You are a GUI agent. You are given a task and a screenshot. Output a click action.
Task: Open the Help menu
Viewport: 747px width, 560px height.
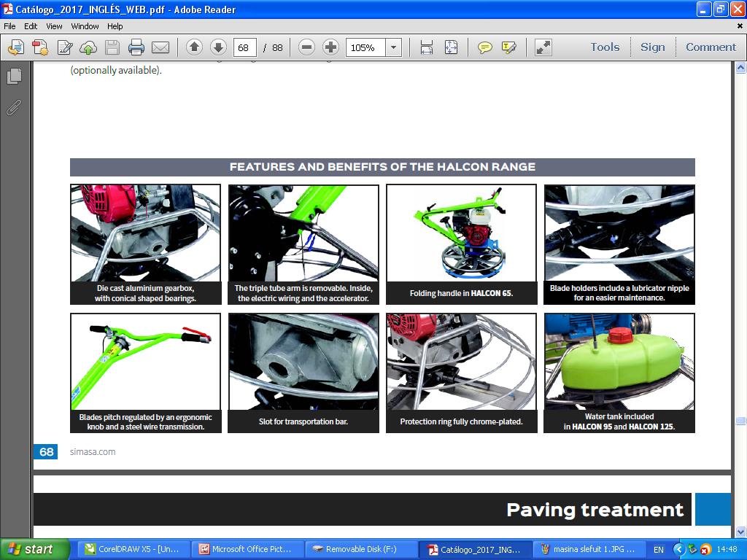115,26
